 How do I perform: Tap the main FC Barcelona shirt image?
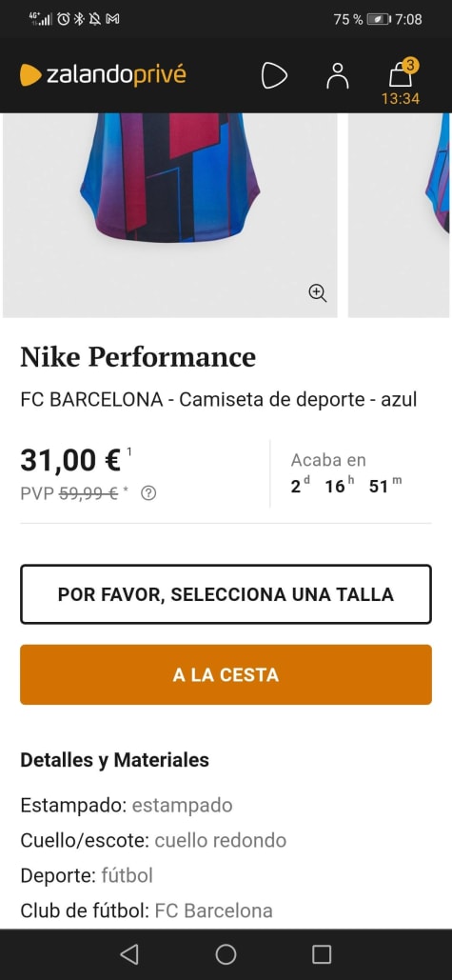point(169,215)
